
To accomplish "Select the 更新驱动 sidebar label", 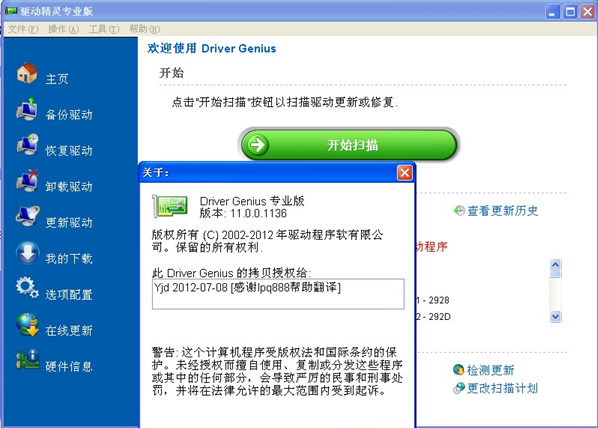I will [69, 222].
